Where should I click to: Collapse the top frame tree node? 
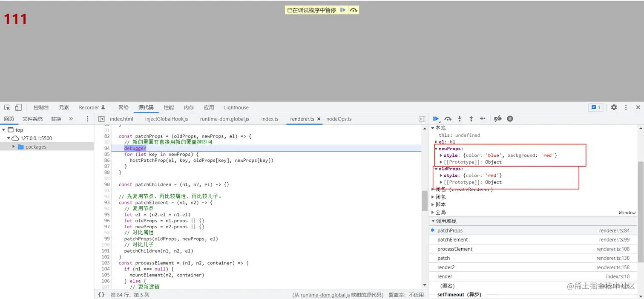(3, 130)
